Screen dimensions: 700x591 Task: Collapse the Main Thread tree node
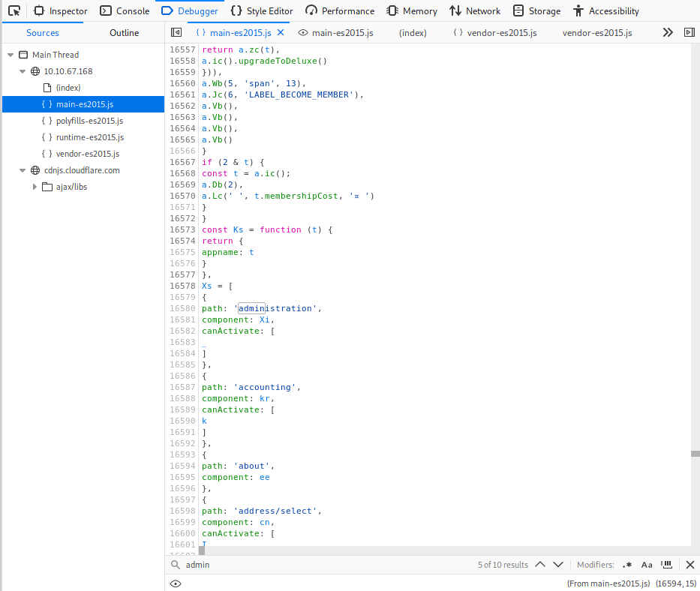point(11,55)
